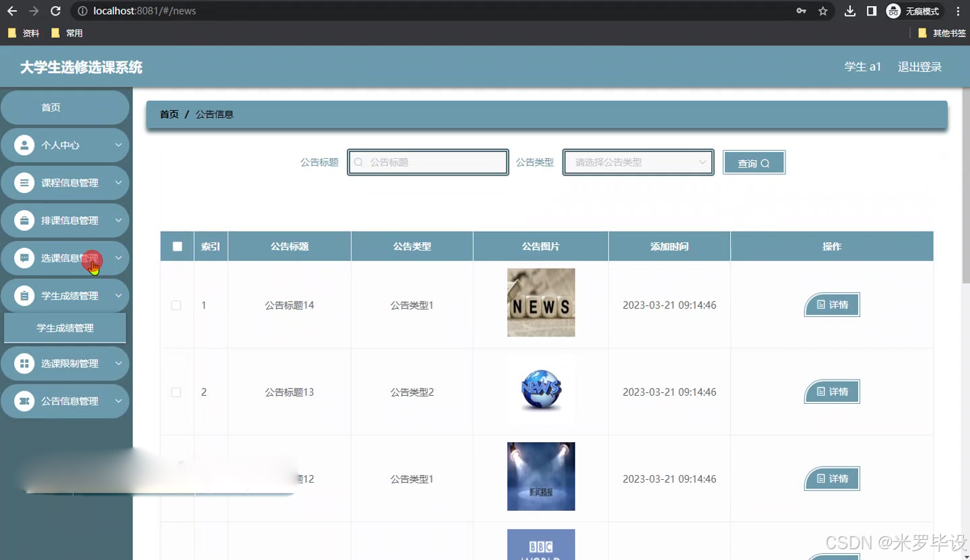Image resolution: width=970 pixels, height=560 pixels.
Task: Click the 个人中心 user avatar icon
Action: click(24, 145)
